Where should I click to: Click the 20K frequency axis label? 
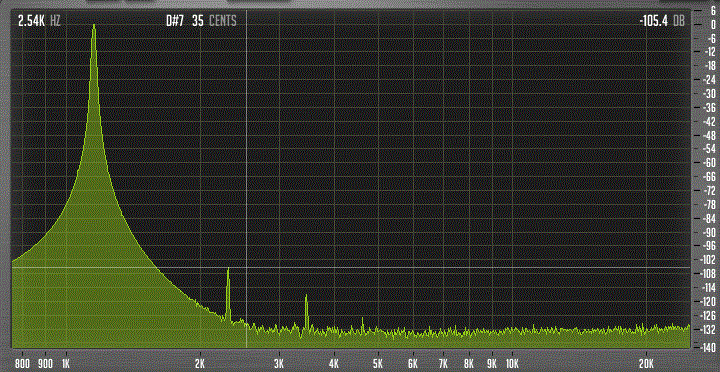click(647, 364)
